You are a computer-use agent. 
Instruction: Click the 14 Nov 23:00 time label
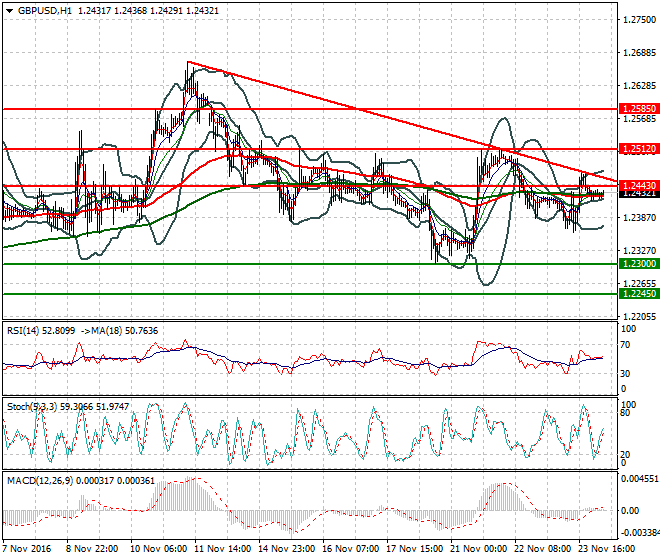[287, 549]
